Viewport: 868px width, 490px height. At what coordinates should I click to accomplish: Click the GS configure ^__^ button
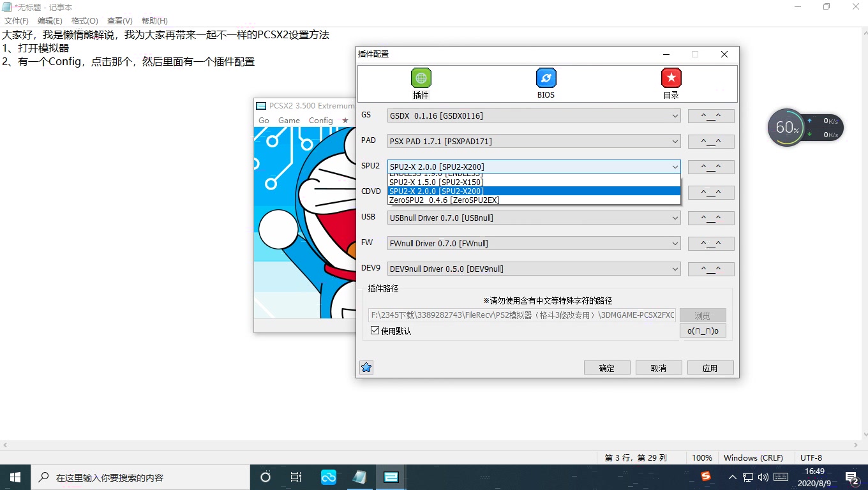pyautogui.click(x=711, y=116)
